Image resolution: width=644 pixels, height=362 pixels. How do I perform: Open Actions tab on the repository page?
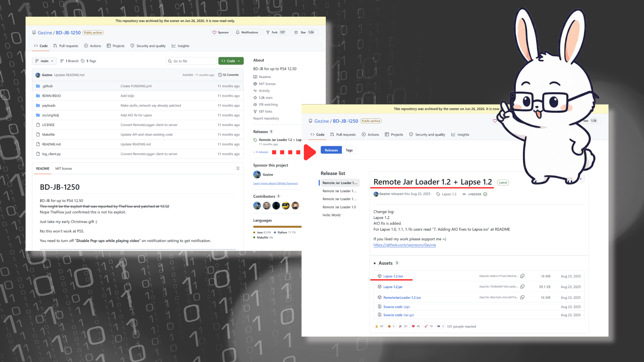pos(93,46)
